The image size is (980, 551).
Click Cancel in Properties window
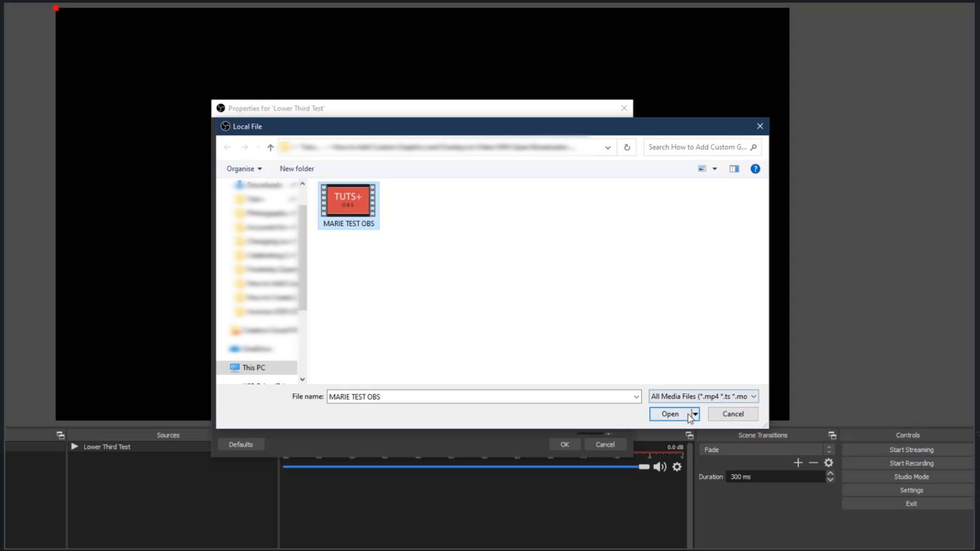[x=605, y=444]
